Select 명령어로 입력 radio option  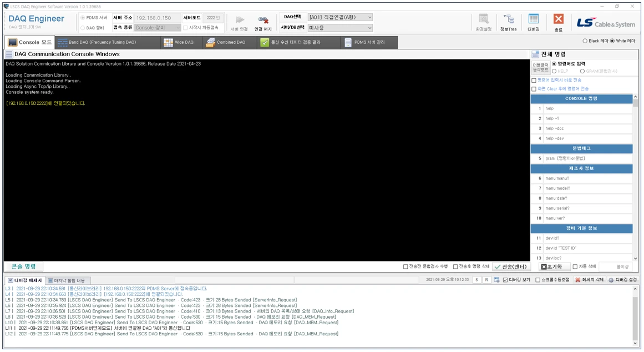[x=554, y=64]
